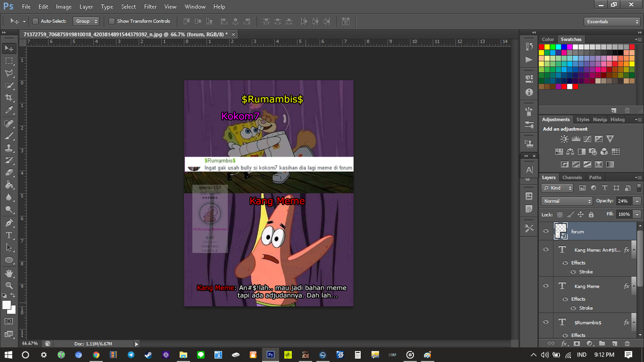Collapse effects of 'Kang Meme: An#$!l...' layer

click(635, 250)
